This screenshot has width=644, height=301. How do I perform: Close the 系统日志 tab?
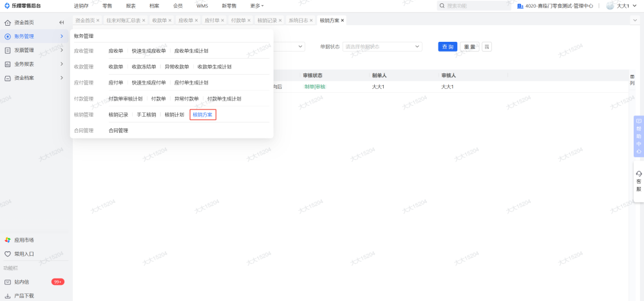tap(311, 20)
